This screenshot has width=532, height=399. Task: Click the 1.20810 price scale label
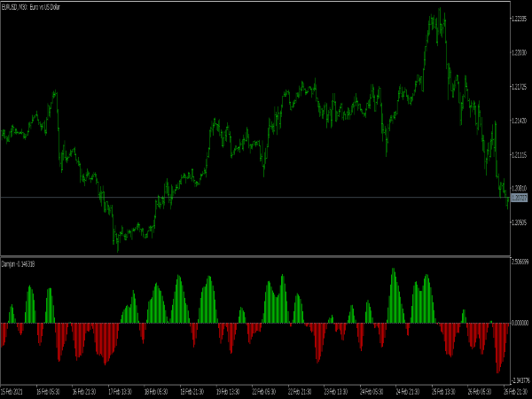[519, 188]
